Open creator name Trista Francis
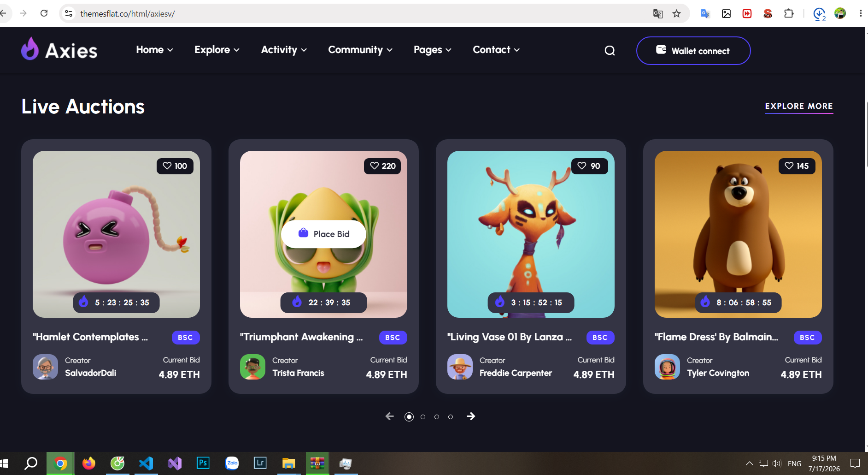 point(298,373)
